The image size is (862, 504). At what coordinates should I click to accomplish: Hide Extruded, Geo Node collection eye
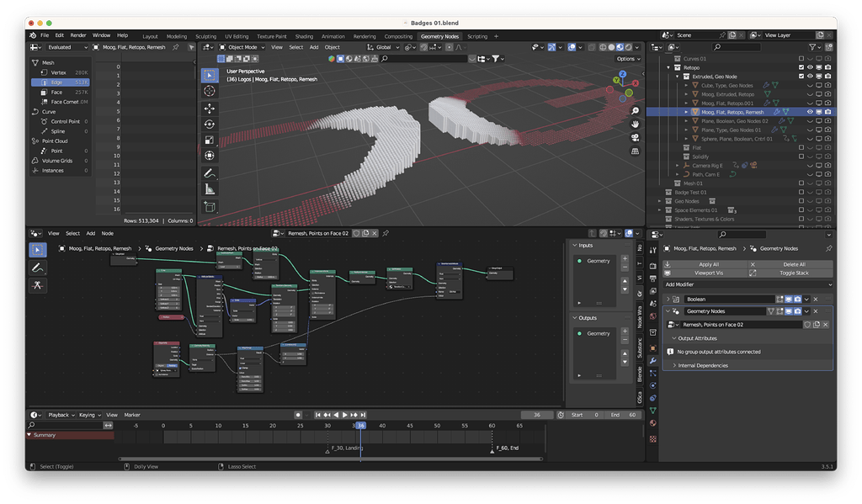[810, 77]
